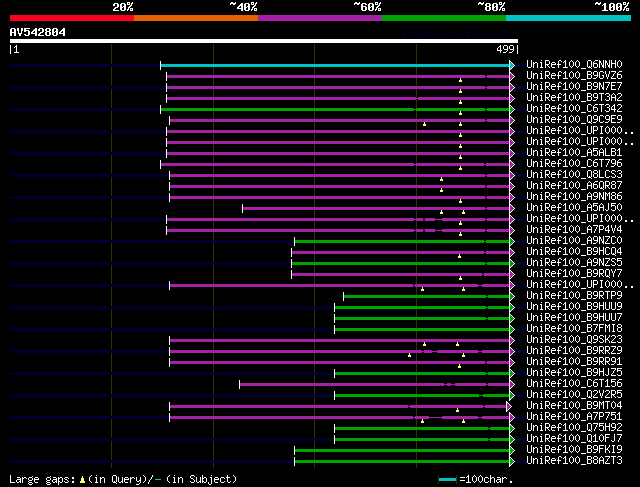Click the UniRef100_Q6NNH0 hit label
Viewport: 640px width, 487px height.
point(573,65)
